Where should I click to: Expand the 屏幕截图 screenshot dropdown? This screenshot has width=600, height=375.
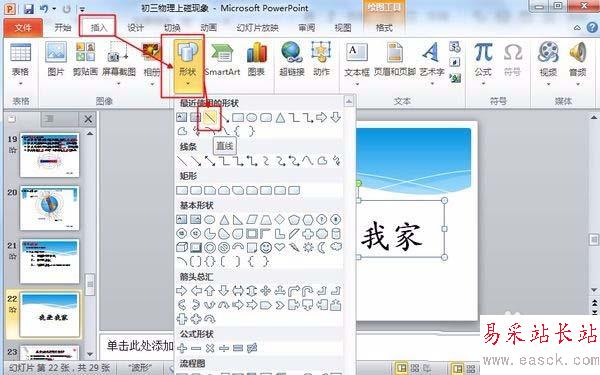(x=119, y=83)
